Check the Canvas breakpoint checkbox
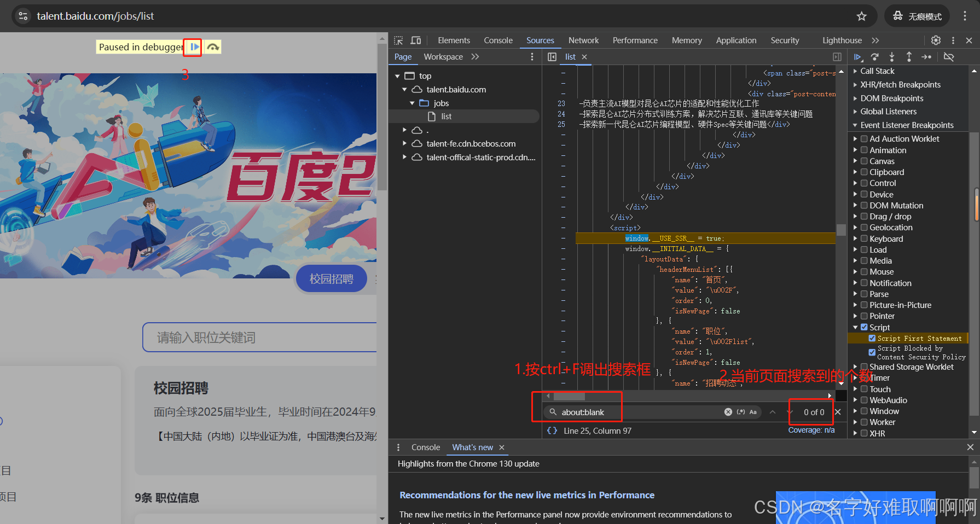Image resolution: width=980 pixels, height=524 pixels. tap(865, 161)
